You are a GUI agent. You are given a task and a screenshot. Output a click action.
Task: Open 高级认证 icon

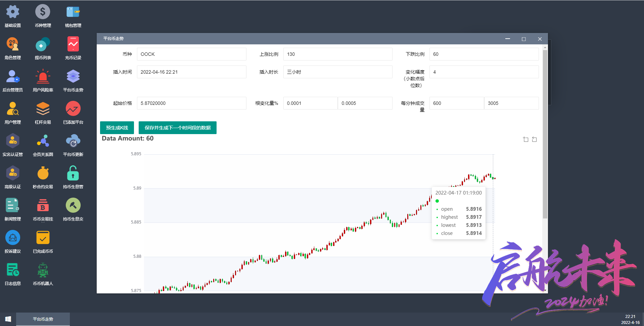coord(13,173)
